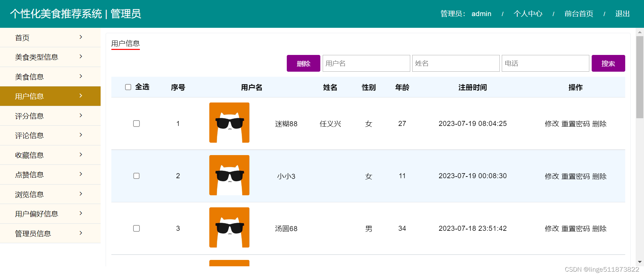Expand the 美食类型信息 chevron arrow
Image resolution: width=644 pixels, height=276 pixels.
coord(81,57)
